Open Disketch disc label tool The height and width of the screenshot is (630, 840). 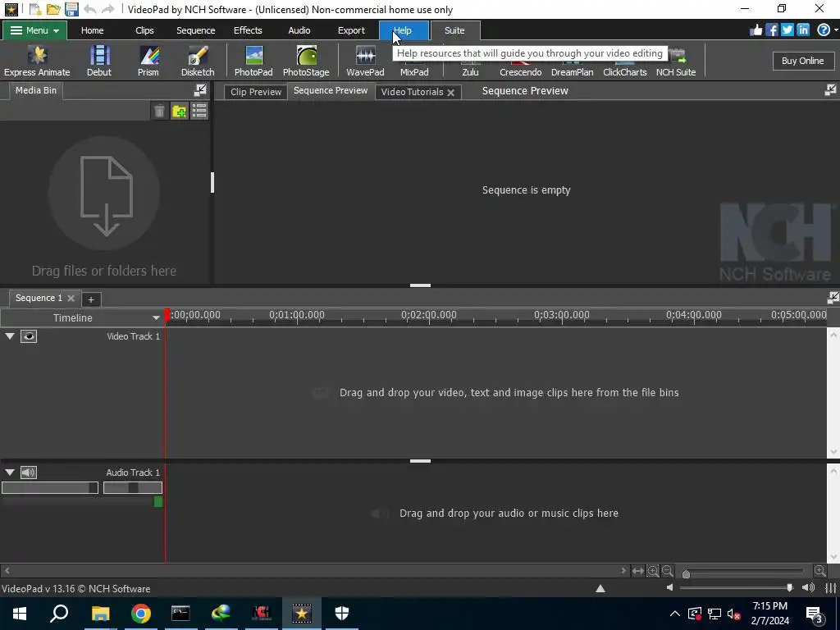(x=198, y=61)
